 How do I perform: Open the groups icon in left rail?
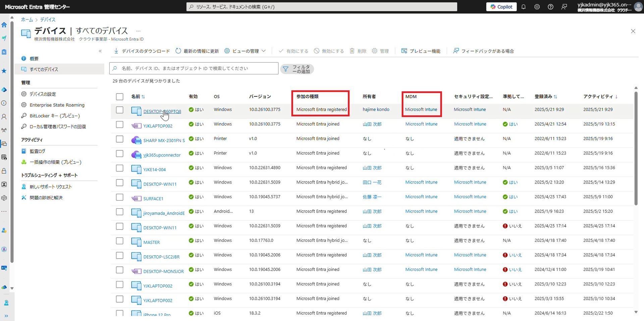coord(4,130)
